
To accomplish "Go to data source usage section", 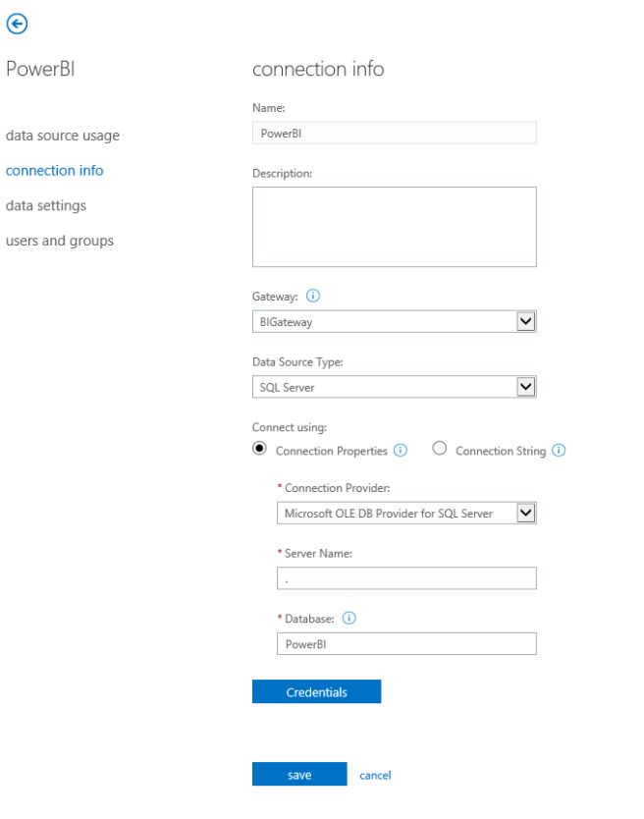I will click(x=63, y=136).
